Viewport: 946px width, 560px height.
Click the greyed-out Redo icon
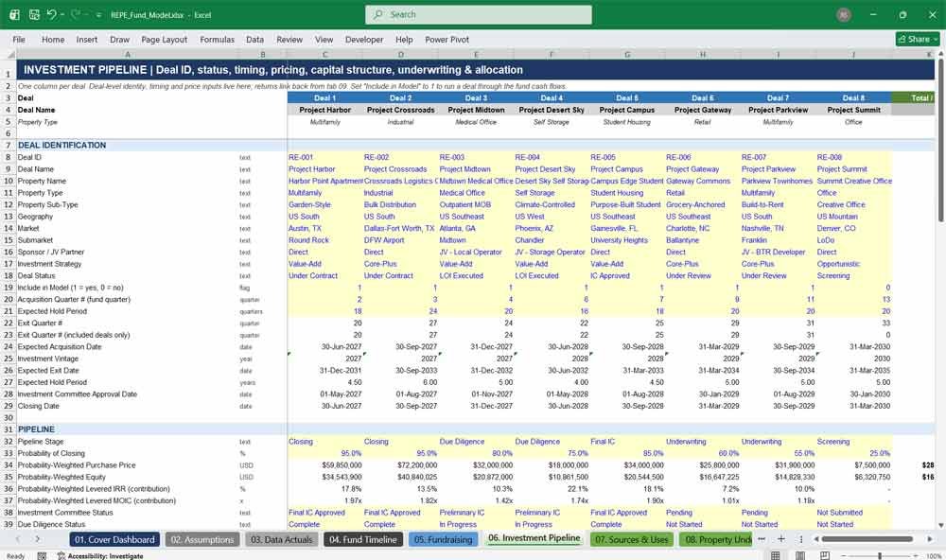pyautogui.click(x=76, y=14)
